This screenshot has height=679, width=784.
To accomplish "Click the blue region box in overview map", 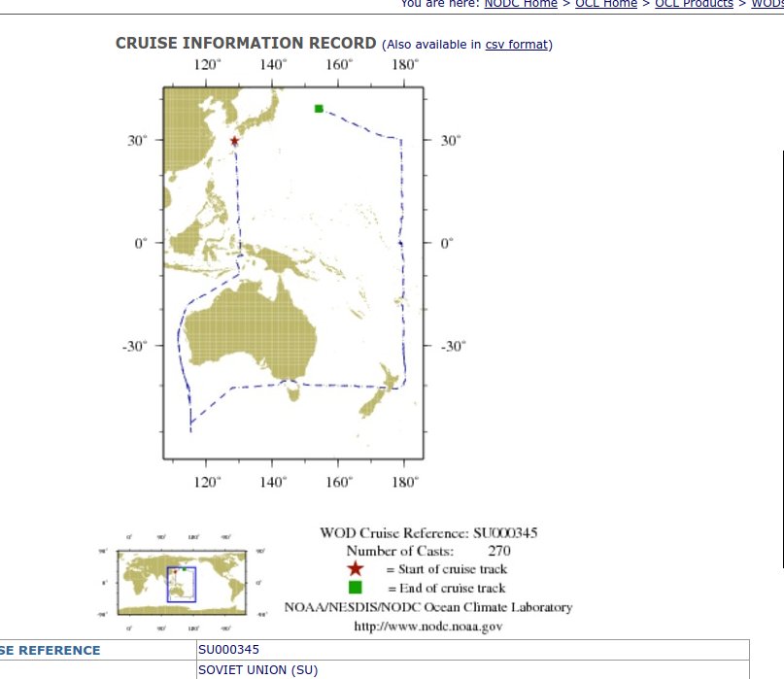I will point(182,584).
